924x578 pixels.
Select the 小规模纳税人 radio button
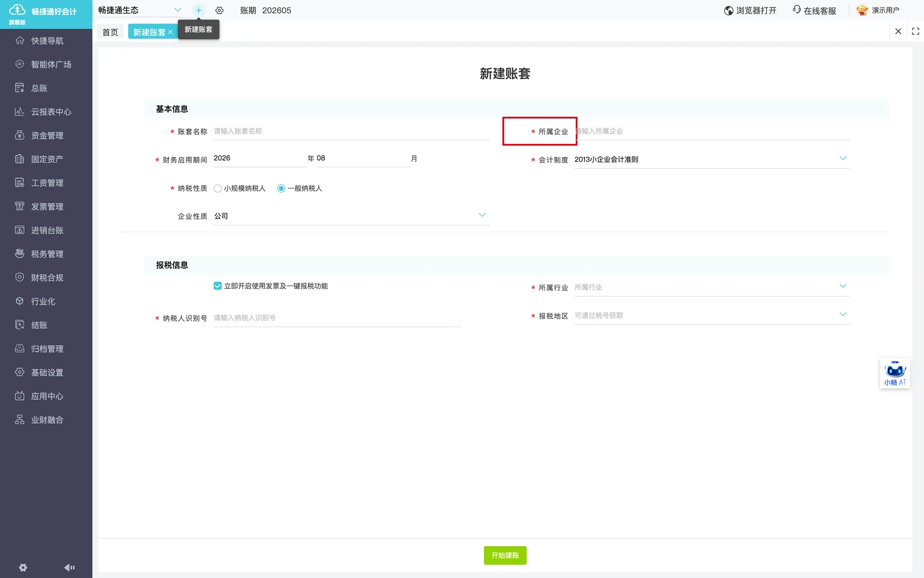(x=218, y=188)
